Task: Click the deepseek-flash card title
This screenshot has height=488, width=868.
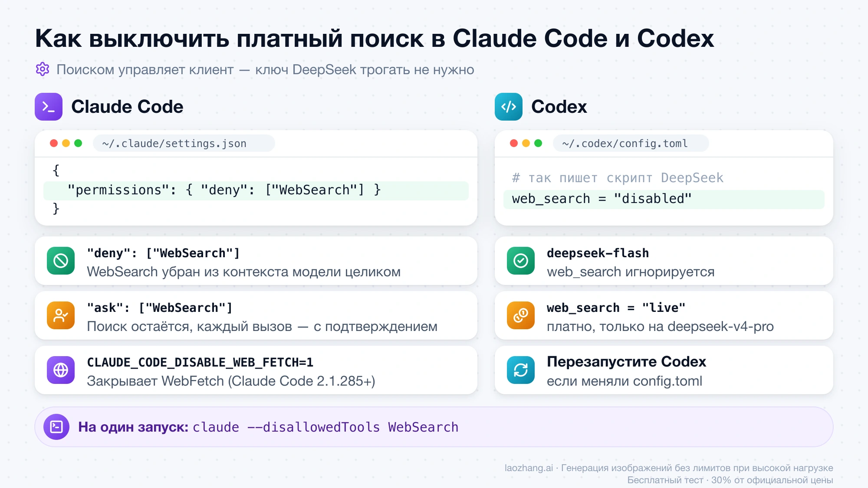Action: [598, 253]
